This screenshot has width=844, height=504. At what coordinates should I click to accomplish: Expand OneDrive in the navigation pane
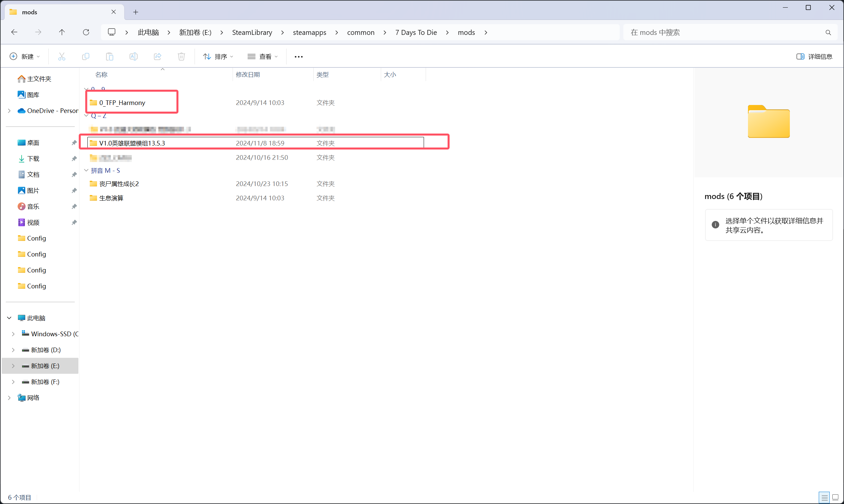[x=9, y=111]
